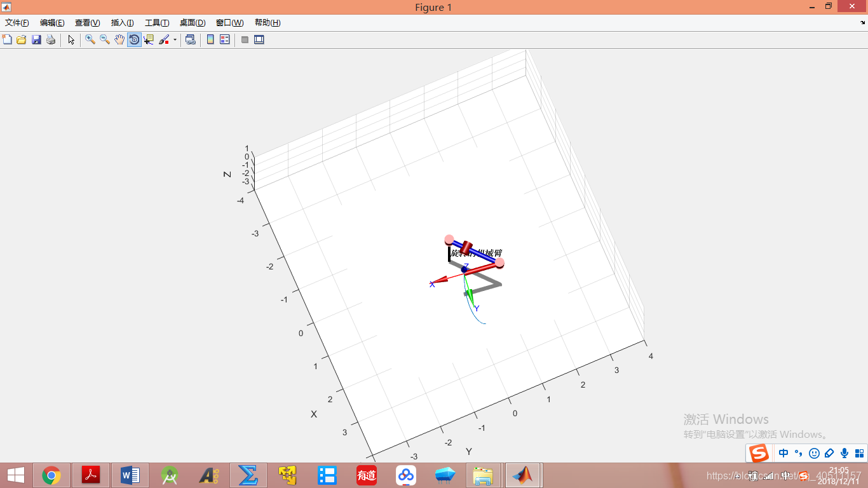868x488 pixels.
Task: Open Adobe Acrobat from the taskbar
Action: click(x=91, y=475)
